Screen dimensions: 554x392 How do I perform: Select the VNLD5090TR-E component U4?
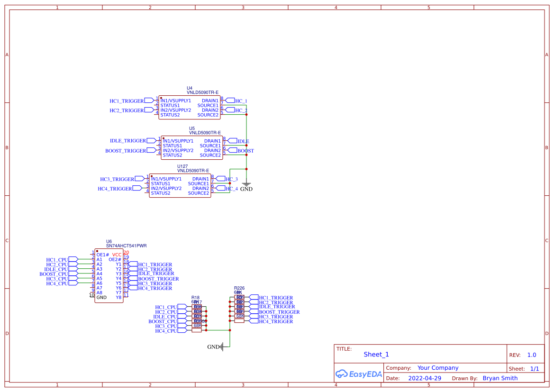(190, 108)
